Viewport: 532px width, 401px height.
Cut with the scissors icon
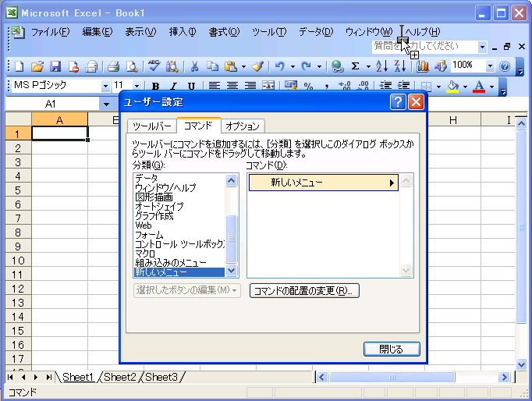(194, 66)
